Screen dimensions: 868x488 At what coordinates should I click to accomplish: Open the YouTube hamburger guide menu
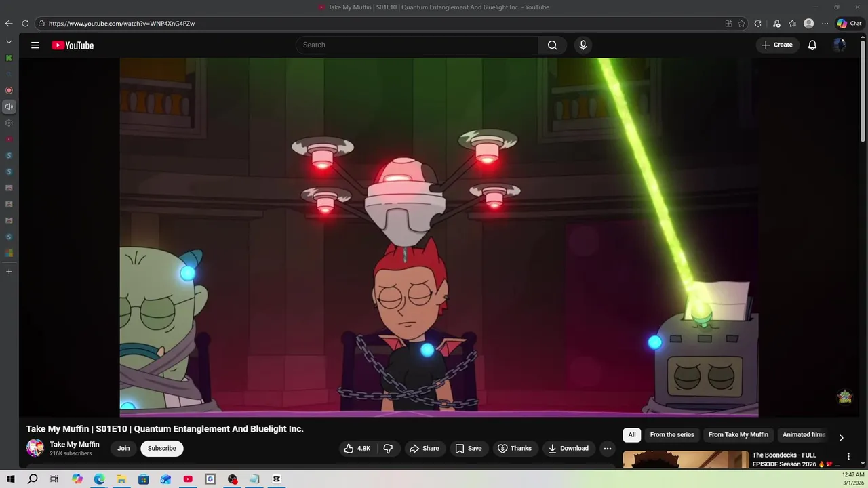(x=35, y=45)
